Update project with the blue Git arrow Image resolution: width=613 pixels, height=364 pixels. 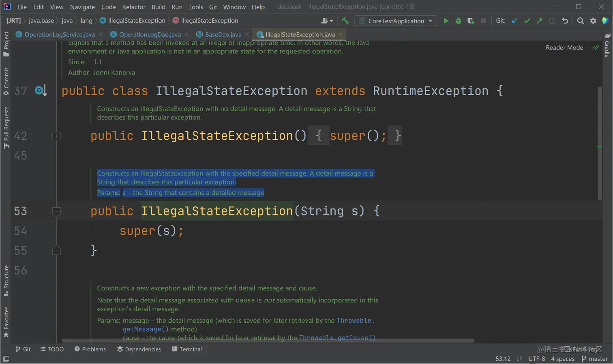pyautogui.click(x=514, y=21)
